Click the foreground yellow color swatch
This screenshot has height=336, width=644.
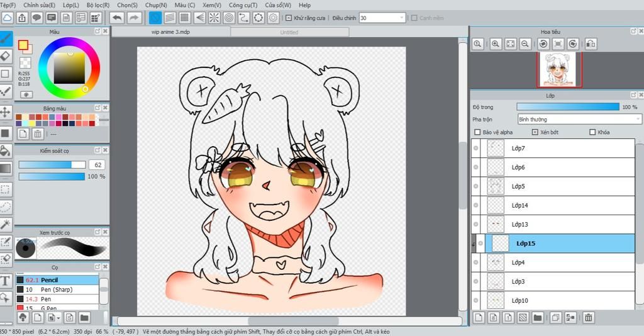pyautogui.click(x=23, y=45)
